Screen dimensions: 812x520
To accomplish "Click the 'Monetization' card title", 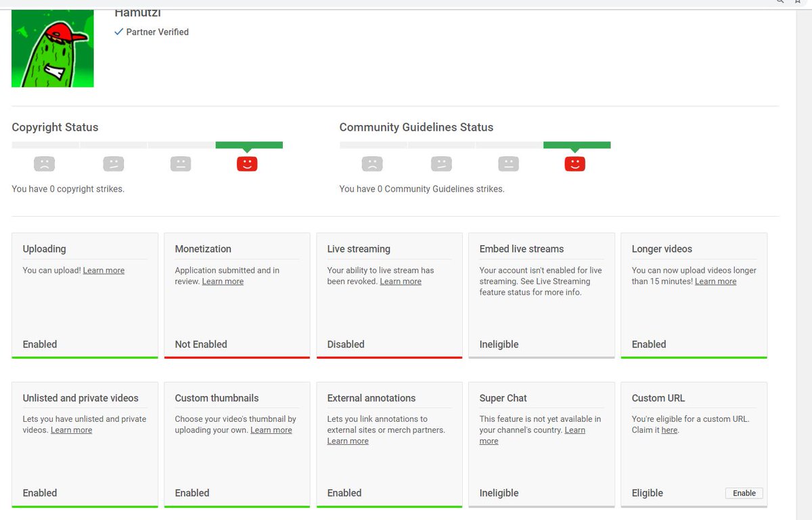I will pos(203,249).
